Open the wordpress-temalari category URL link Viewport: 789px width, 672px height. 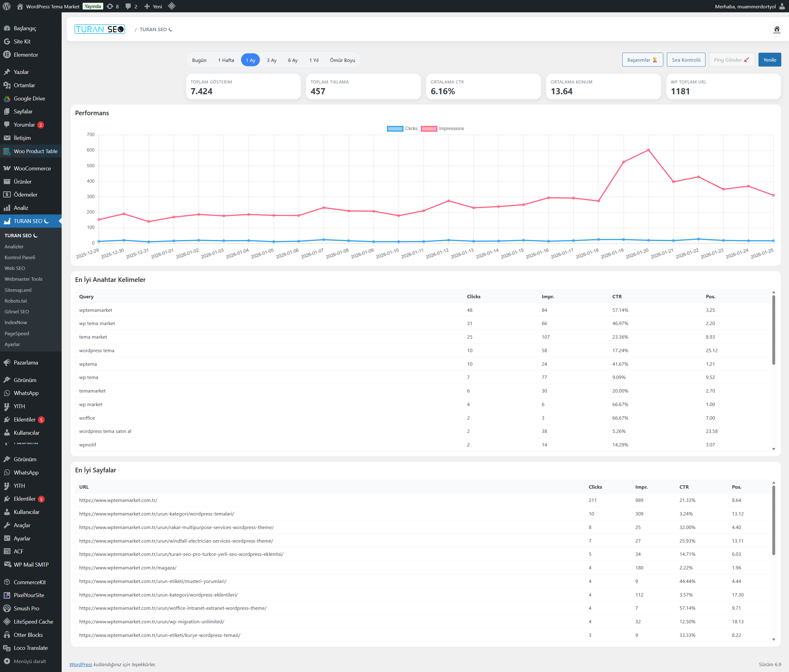[157, 514]
